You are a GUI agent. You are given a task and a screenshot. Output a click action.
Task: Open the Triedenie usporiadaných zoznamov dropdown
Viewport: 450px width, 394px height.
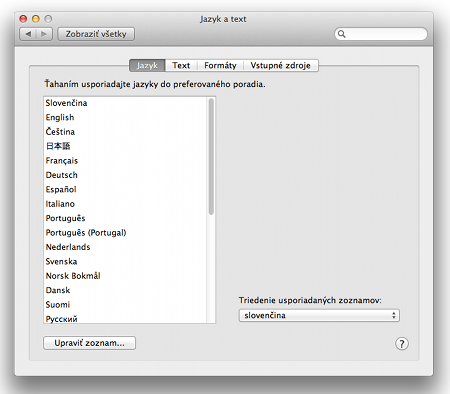tap(319, 315)
